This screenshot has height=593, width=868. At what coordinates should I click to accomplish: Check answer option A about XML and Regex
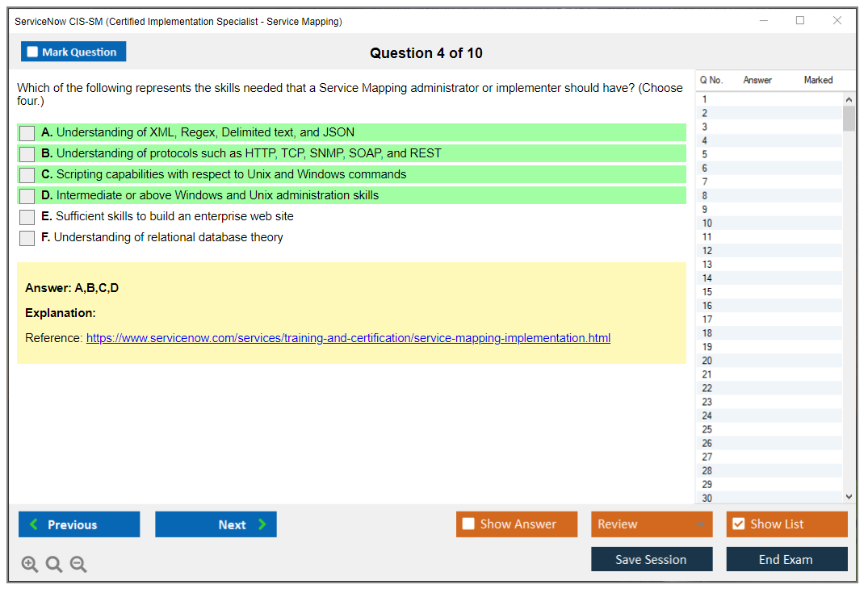27,133
